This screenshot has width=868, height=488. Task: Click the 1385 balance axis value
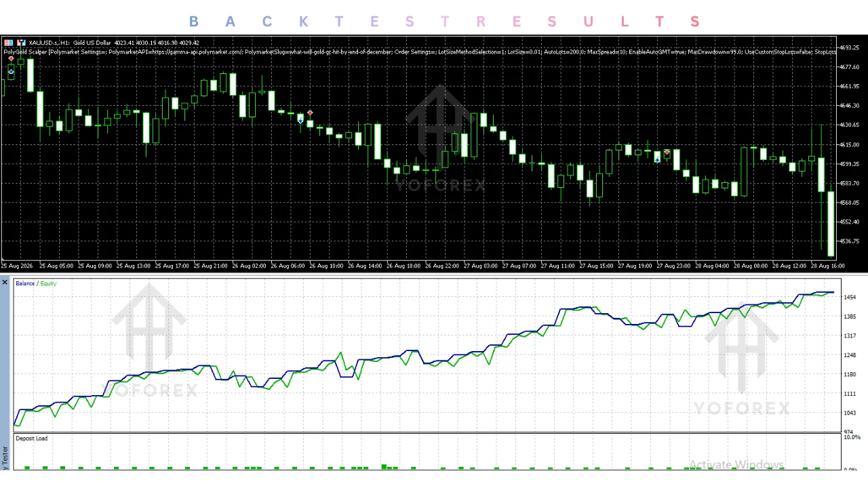(x=850, y=317)
